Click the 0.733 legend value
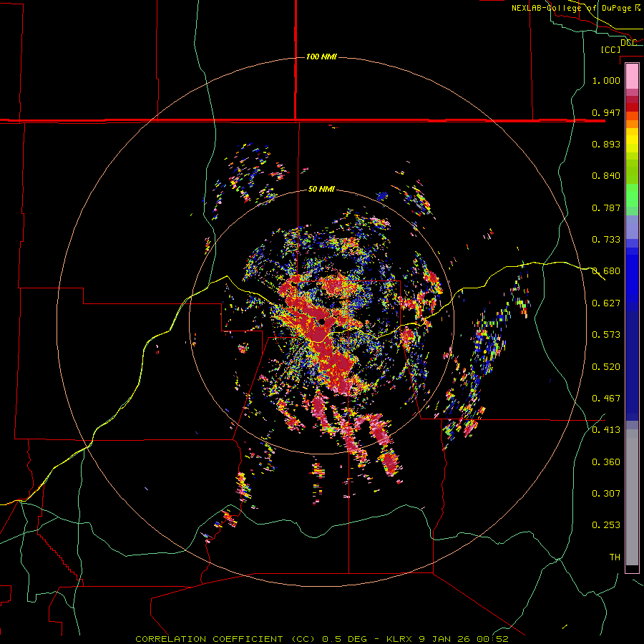644x644 pixels. click(606, 240)
